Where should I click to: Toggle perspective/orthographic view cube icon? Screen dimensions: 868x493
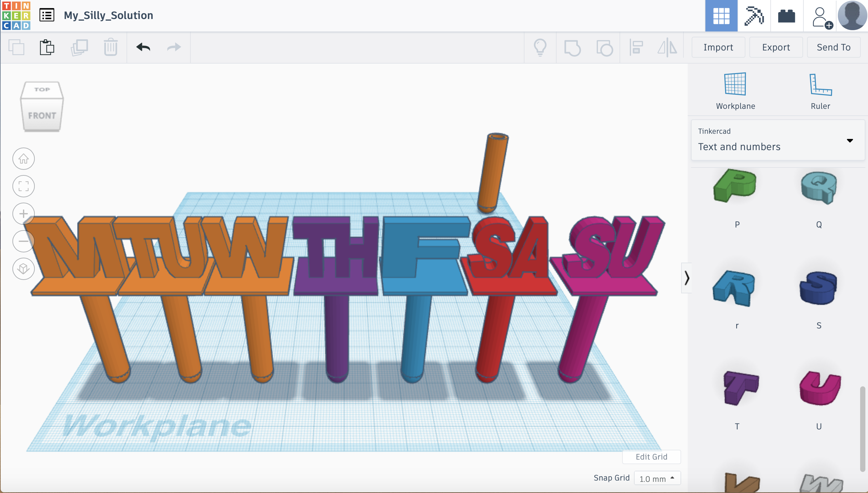(23, 269)
